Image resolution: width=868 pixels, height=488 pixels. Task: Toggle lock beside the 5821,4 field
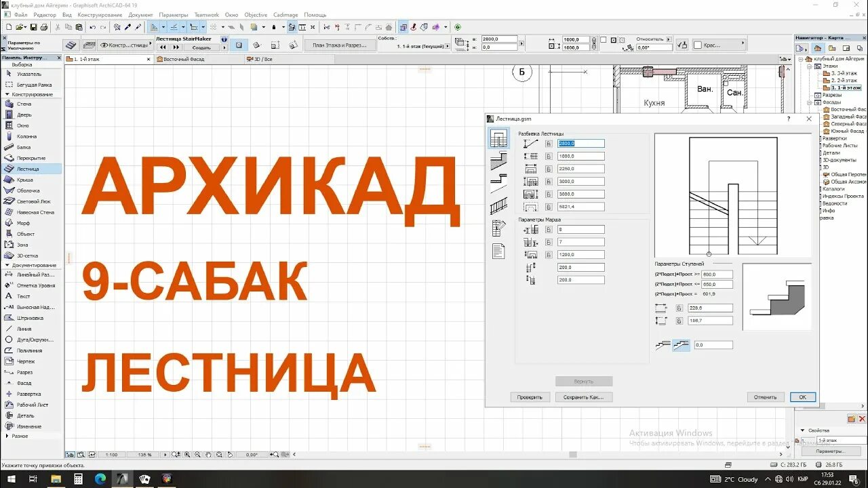(549, 206)
